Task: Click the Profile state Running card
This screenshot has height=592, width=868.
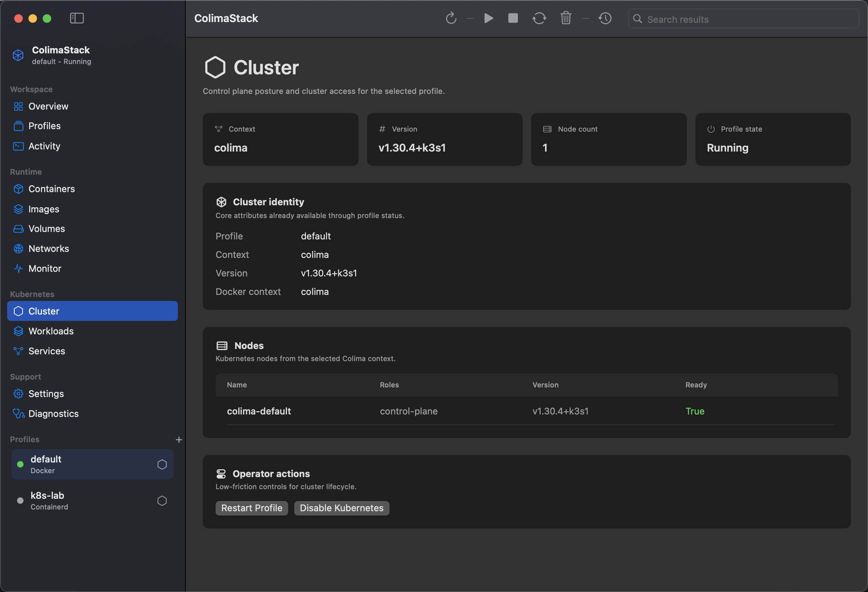Action: (773, 139)
